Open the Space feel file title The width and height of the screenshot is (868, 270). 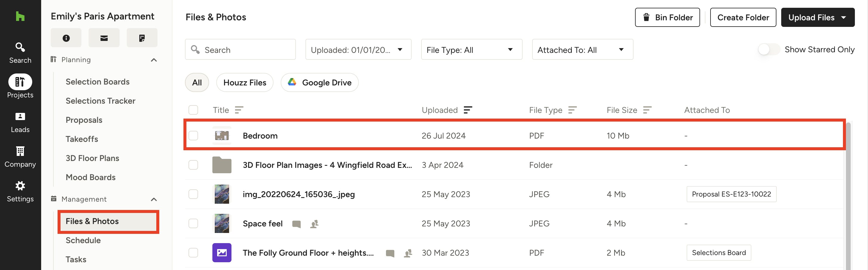pos(262,224)
